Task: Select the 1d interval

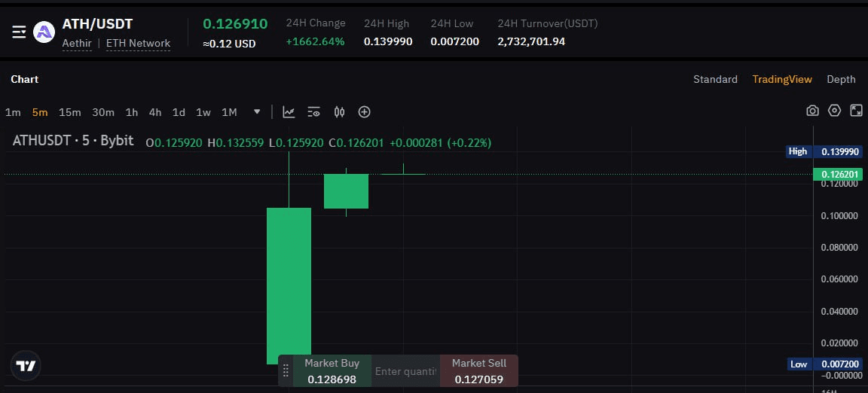Action: point(179,112)
